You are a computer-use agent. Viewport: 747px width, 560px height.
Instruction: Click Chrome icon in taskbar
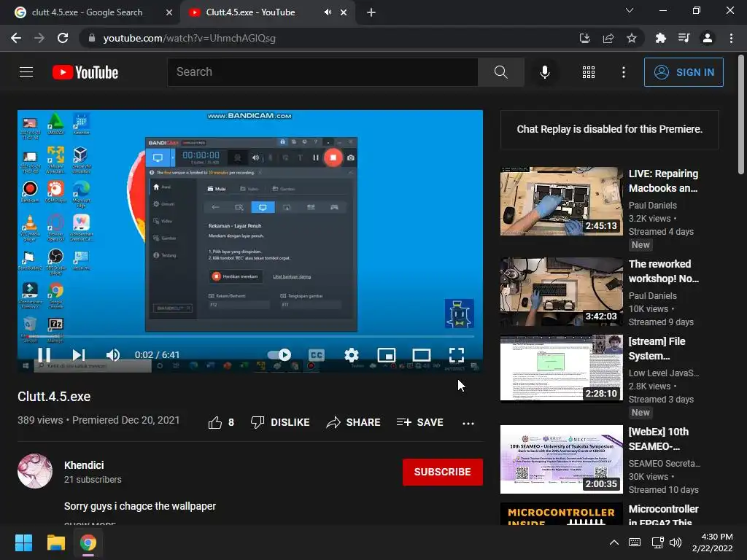88,542
